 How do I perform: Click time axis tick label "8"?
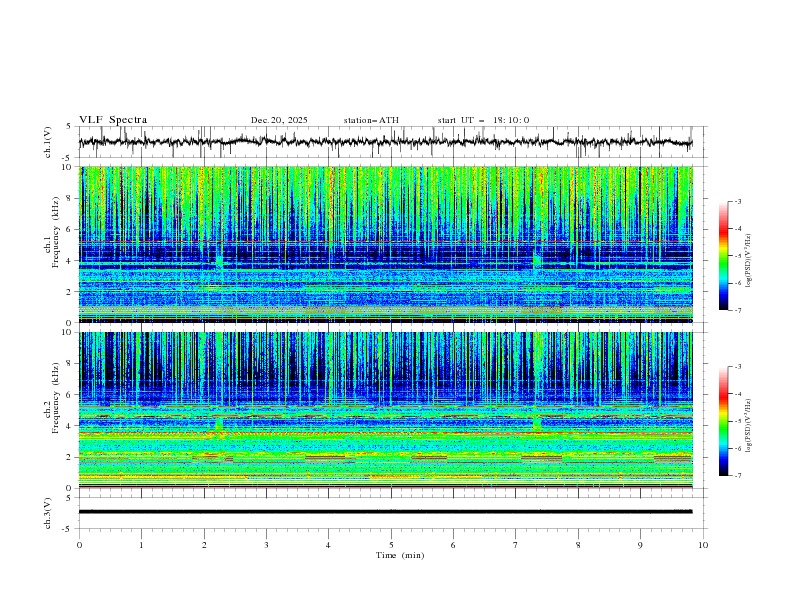pyautogui.click(x=578, y=545)
